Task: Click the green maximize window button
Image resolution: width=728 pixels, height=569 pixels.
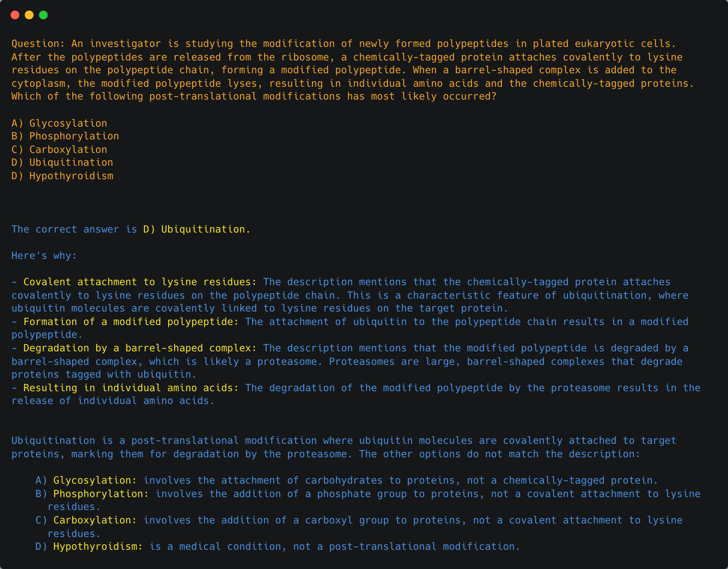Action: tap(43, 15)
